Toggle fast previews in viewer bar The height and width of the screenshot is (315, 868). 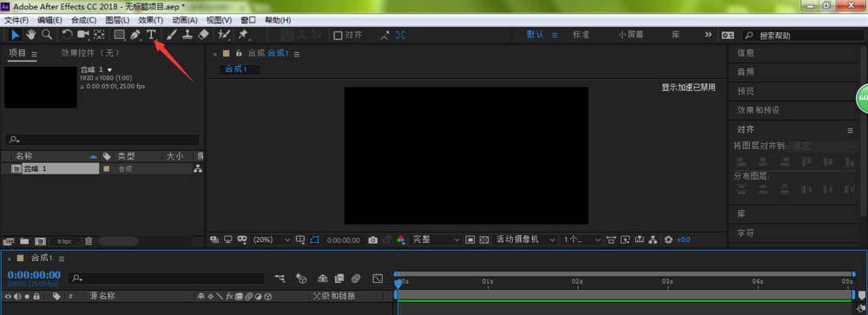pyautogui.click(x=626, y=240)
